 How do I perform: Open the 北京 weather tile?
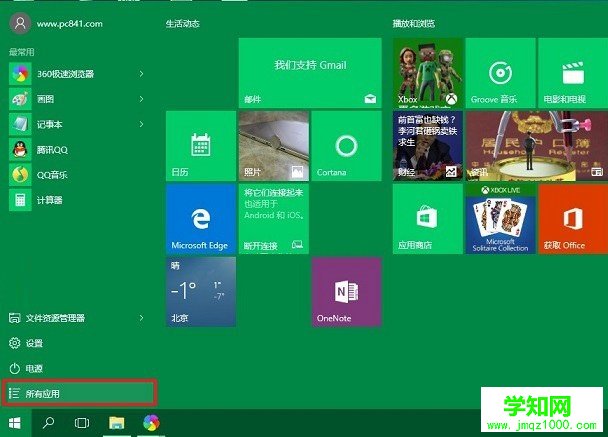[x=201, y=292]
